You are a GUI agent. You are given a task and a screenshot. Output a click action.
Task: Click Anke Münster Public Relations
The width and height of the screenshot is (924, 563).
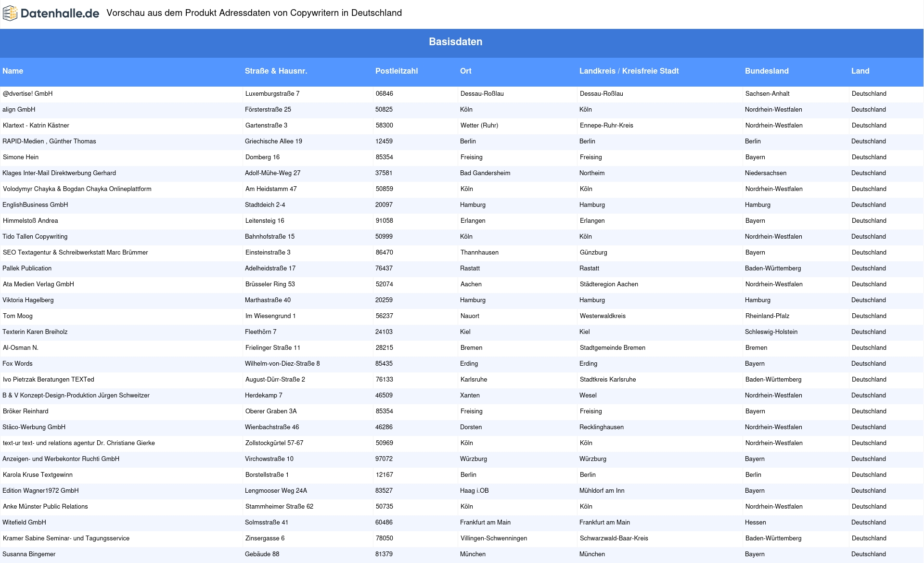(x=45, y=507)
